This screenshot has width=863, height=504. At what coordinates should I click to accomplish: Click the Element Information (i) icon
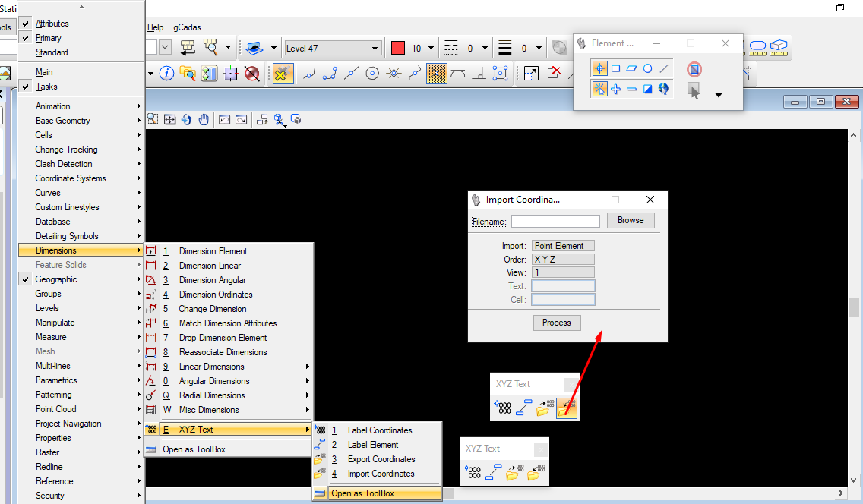point(166,73)
